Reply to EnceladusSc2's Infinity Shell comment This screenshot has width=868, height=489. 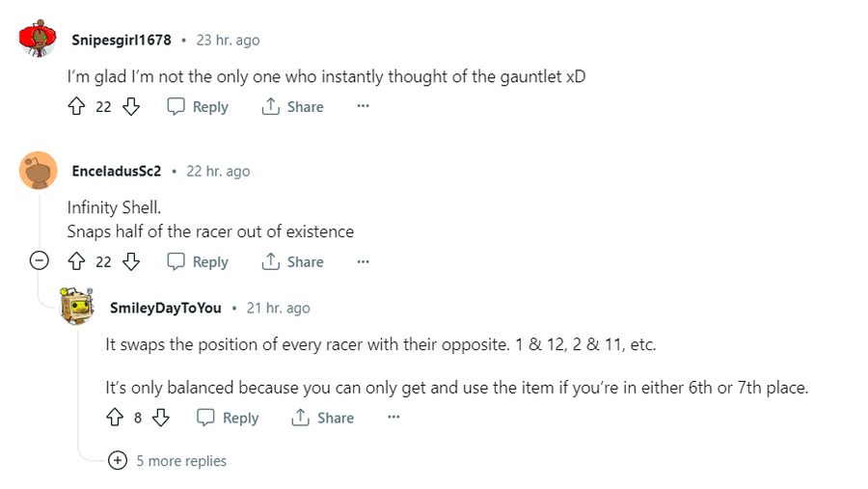coord(198,261)
